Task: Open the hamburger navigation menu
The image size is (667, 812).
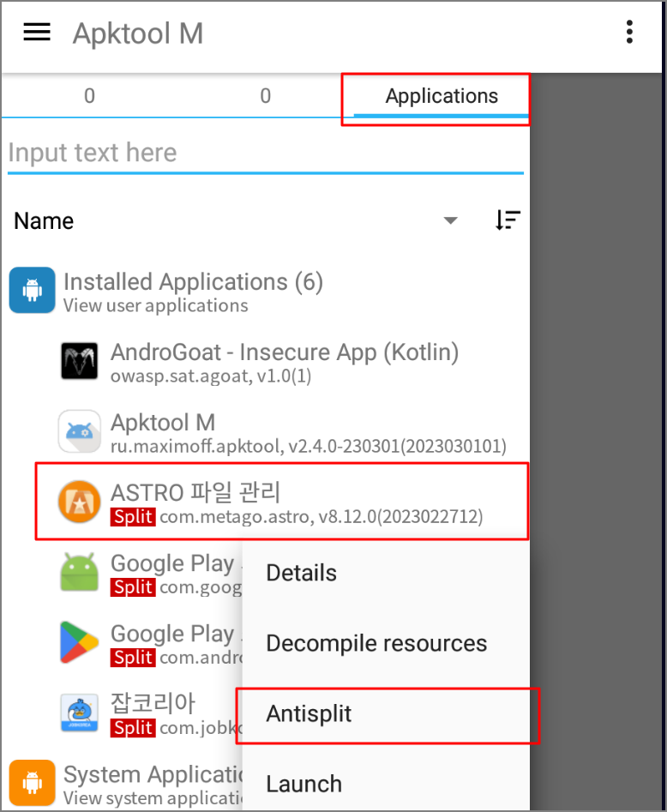Action: point(37,32)
